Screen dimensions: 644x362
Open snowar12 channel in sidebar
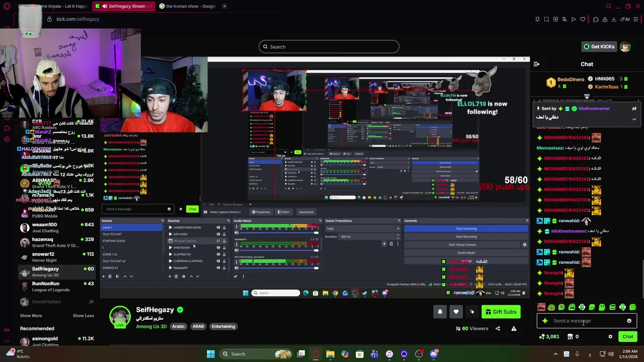click(57, 257)
